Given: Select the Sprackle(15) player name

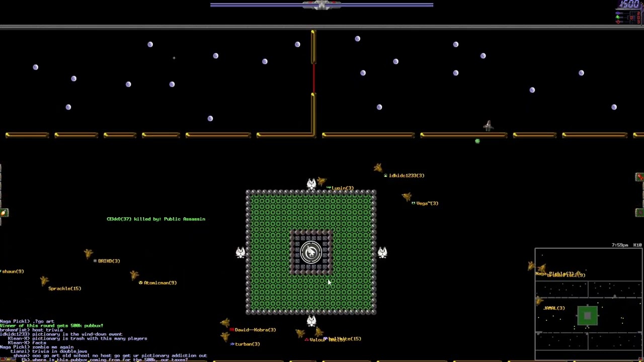Looking at the screenshot, I should 64,289.
